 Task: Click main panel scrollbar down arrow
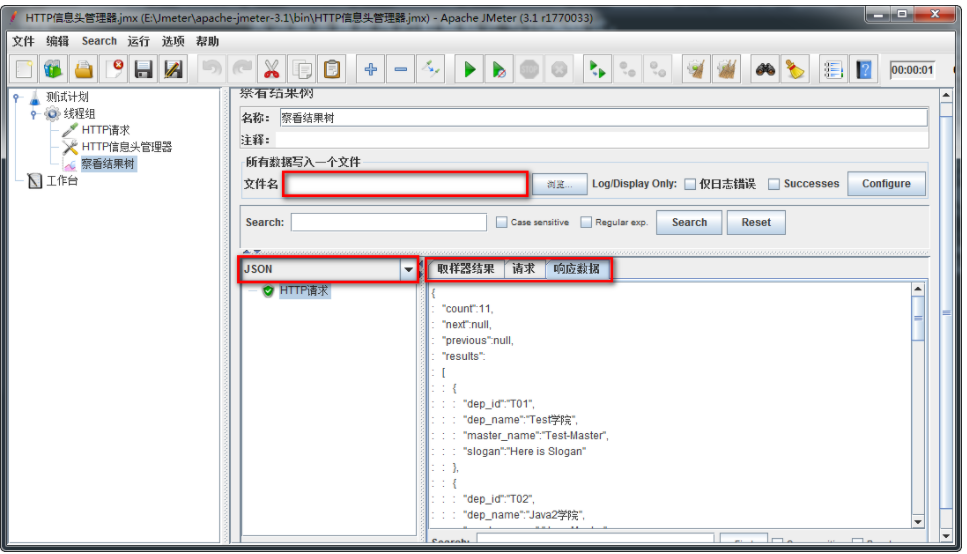tap(946, 536)
